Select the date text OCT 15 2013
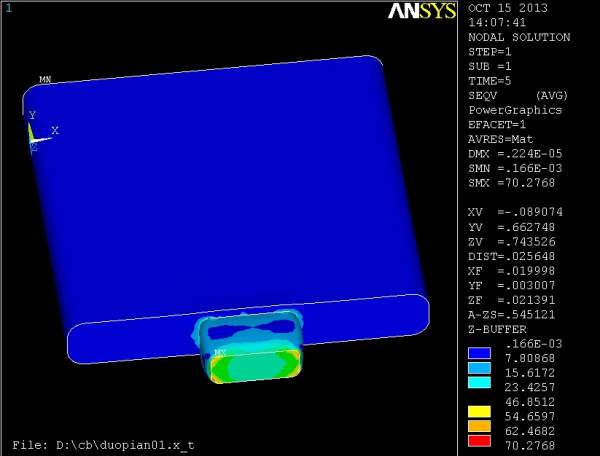 click(508, 8)
